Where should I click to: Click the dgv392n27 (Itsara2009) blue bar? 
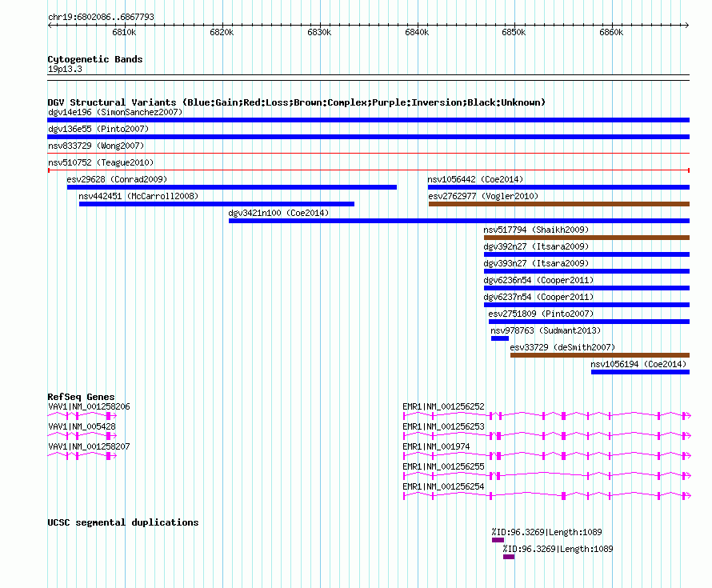pyautogui.click(x=586, y=254)
